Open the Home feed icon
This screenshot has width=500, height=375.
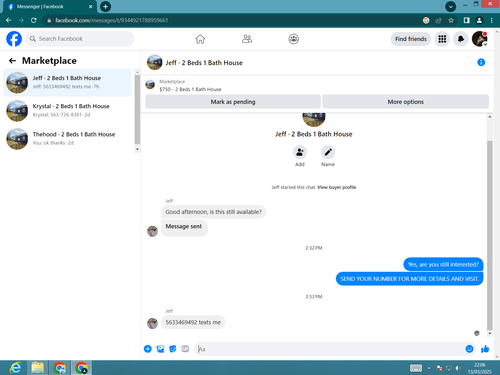200,39
